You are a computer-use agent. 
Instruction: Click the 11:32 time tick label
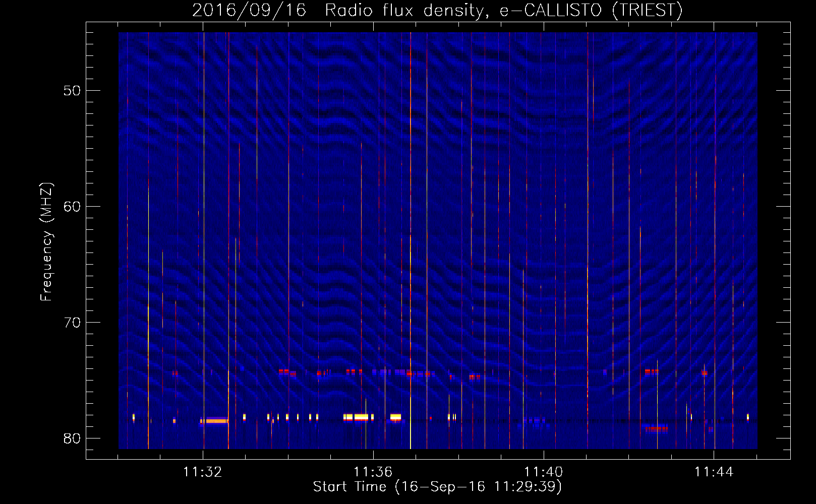coord(203,472)
